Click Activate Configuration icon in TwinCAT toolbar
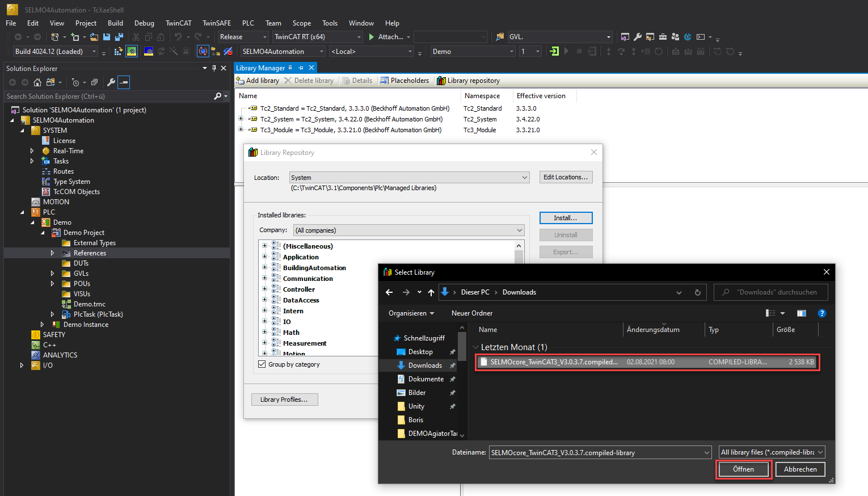This screenshot has width=868, height=496. click(118, 52)
